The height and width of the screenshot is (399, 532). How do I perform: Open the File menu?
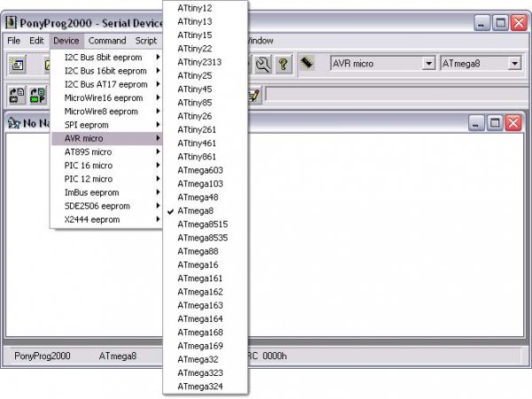(13, 41)
